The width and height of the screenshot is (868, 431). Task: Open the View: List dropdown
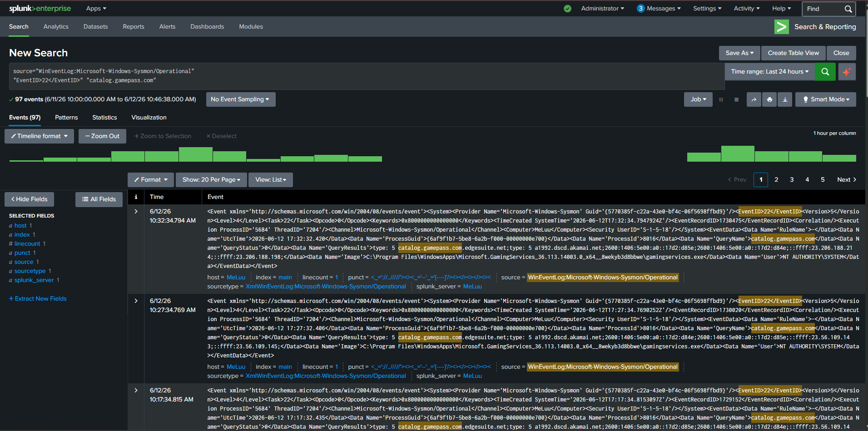[271, 180]
